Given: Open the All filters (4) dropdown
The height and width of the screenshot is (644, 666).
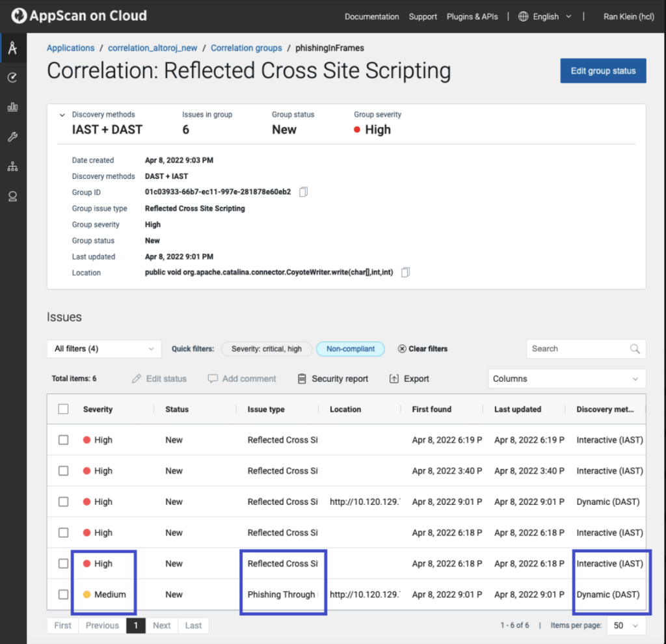Looking at the screenshot, I should (104, 349).
